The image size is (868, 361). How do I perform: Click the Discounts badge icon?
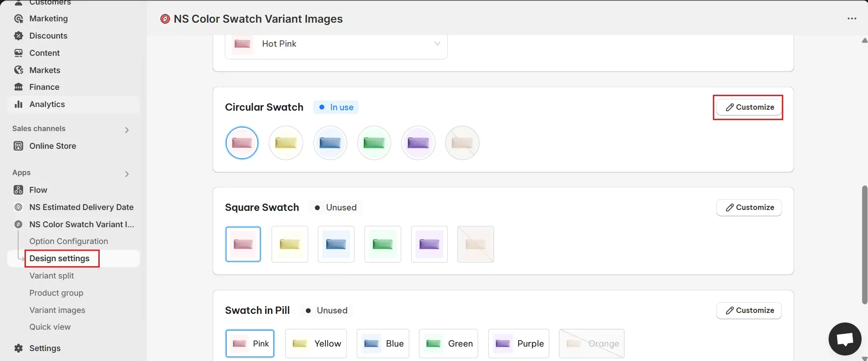(x=19, y=36)
